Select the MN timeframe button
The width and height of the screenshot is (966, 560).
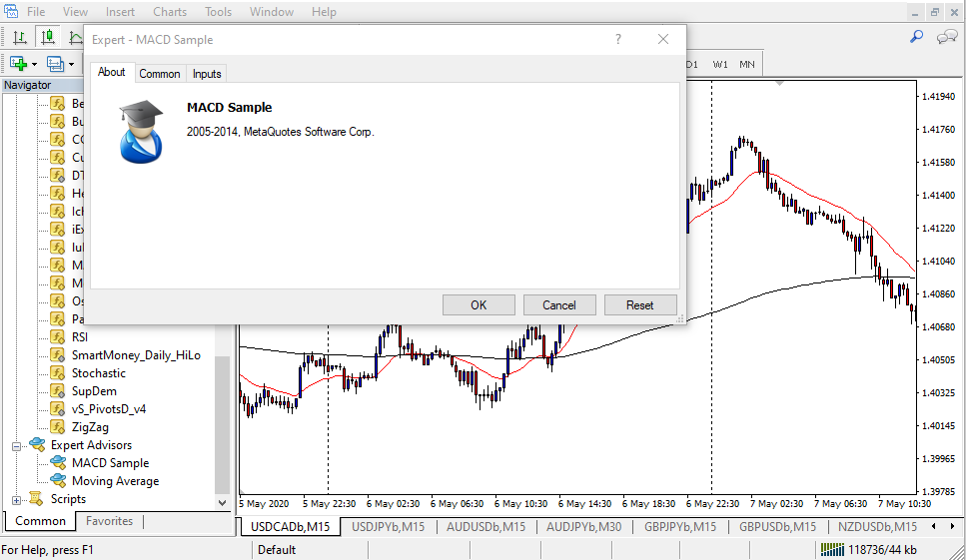click(x=746, y=64)
